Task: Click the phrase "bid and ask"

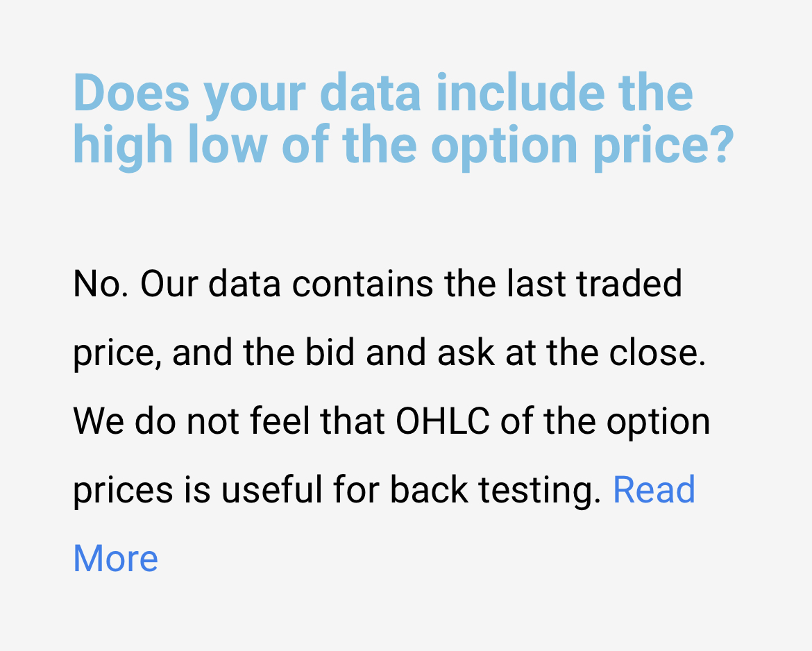Action: pos(399,352)
